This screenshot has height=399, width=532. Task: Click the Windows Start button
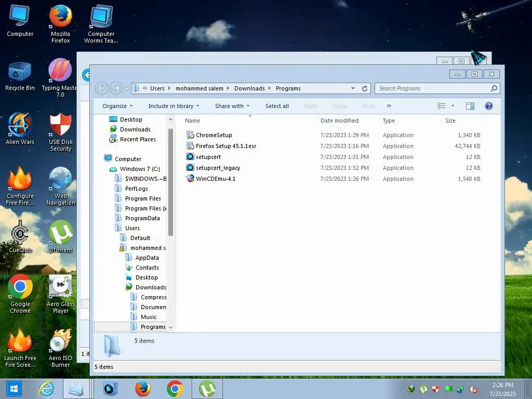(14, 389)
